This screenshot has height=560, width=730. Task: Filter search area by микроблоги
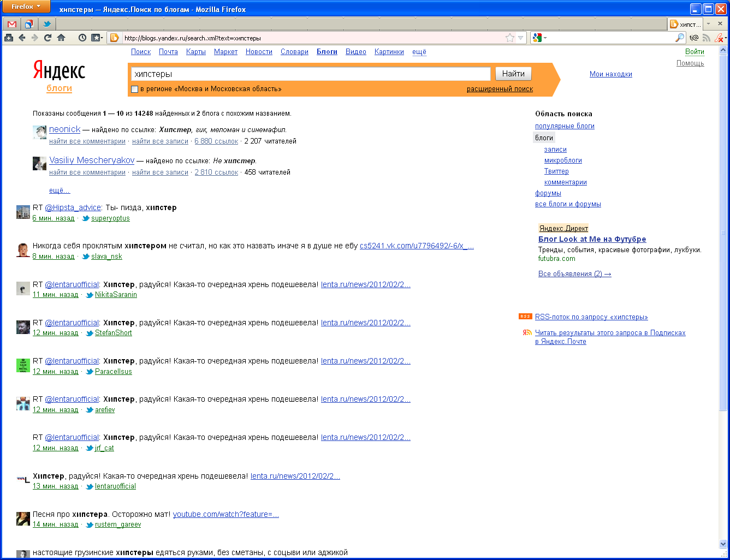[x=563, y=160]
